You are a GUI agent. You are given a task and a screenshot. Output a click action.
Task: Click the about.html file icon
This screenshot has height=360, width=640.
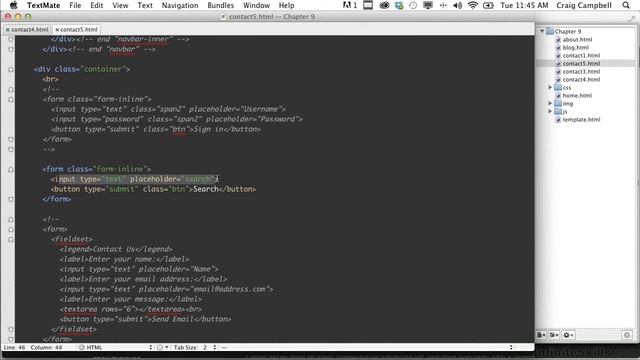pos(558,40)
